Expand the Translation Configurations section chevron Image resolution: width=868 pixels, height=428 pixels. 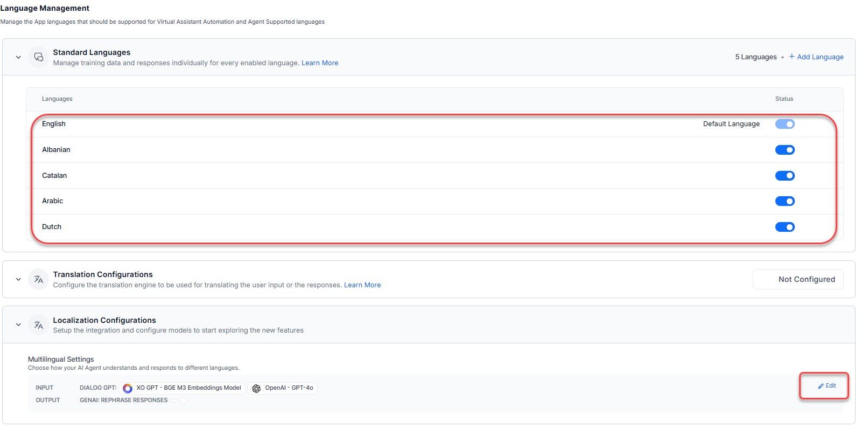[x=18, y=279]
